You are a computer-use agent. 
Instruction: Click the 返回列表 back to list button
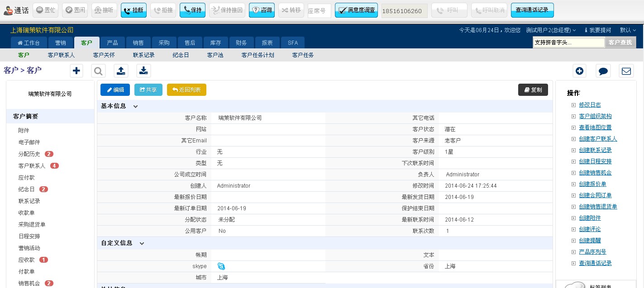pyautogui.click(x=186, y=90)
